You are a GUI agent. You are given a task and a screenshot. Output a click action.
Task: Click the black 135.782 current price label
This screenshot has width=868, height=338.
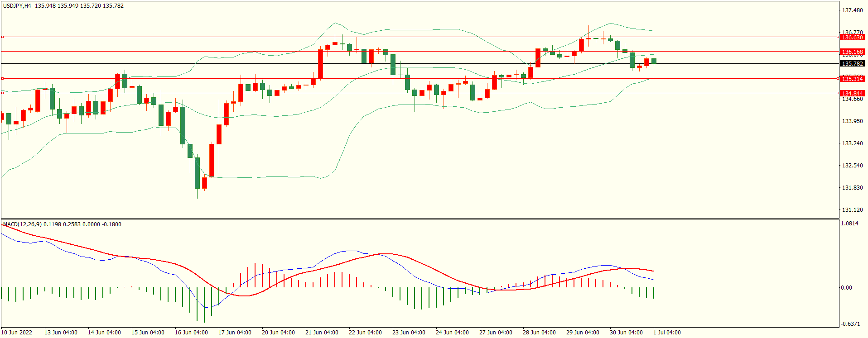[x=852, y=64]
